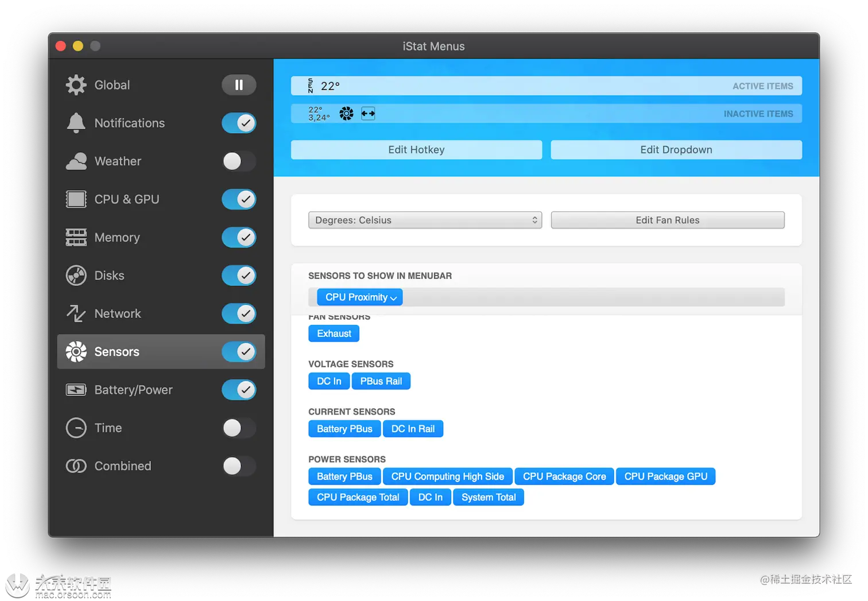Screen dimensions: 868x601
Task: Select the power DC In sensor tag
Action: click(x=431, y=497)
